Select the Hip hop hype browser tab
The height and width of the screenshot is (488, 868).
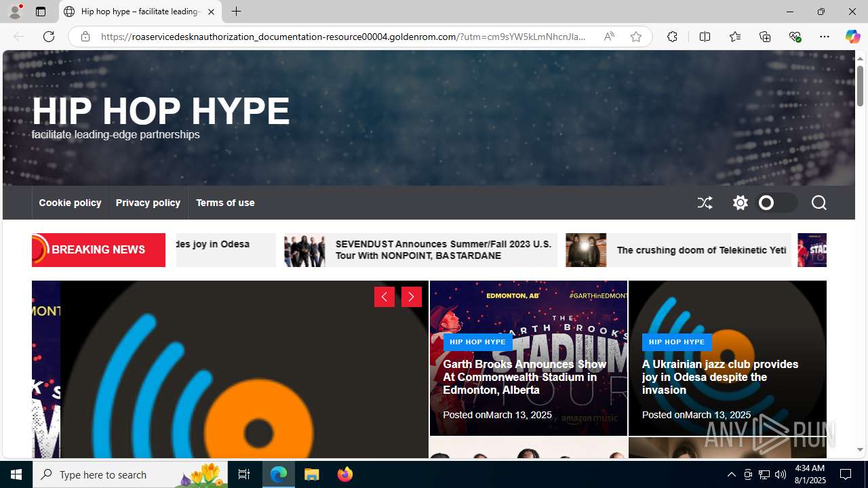click(140, 12)
